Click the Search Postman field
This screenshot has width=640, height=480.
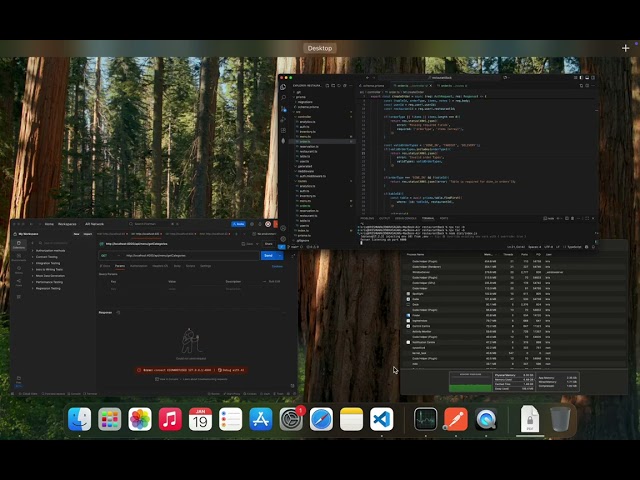(x=145, y=224)
